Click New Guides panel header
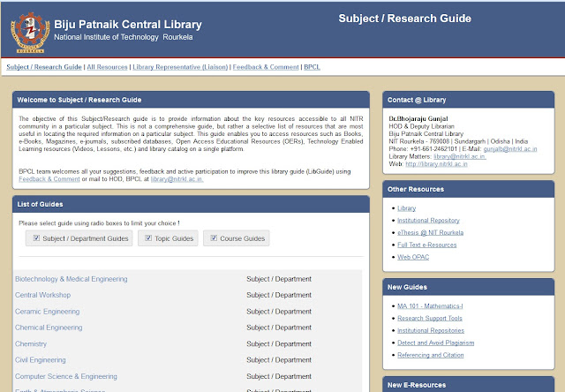The height and width of the screenshot is (392, 565). coord(469,287)
